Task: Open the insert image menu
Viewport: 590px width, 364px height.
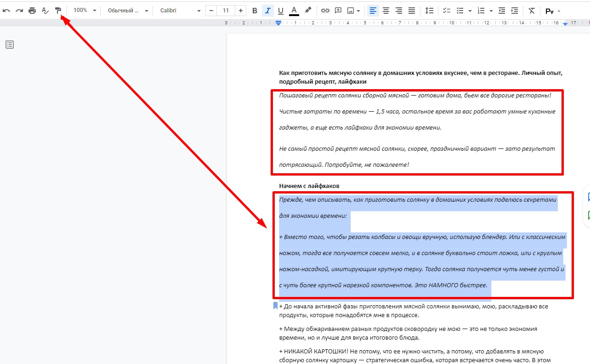Action: [353, 11]
